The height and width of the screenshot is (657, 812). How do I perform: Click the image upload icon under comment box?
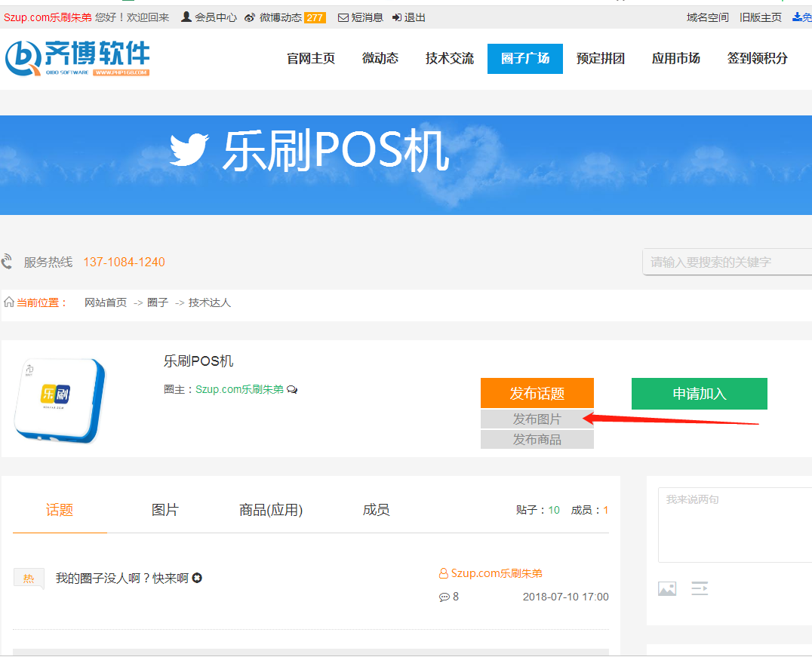click(667, 588)
